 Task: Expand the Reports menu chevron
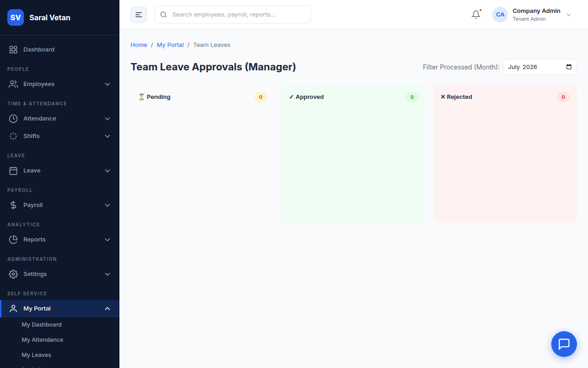[107, 240]
